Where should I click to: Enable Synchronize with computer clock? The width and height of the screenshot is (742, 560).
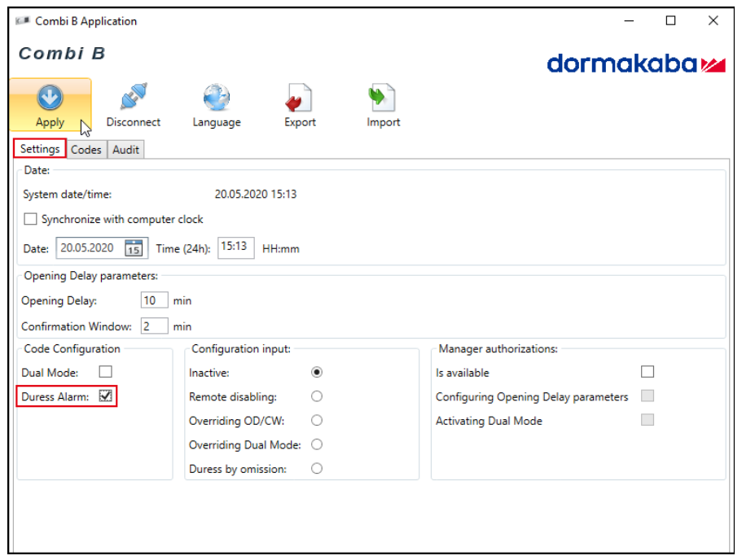(x=31, y=219)
